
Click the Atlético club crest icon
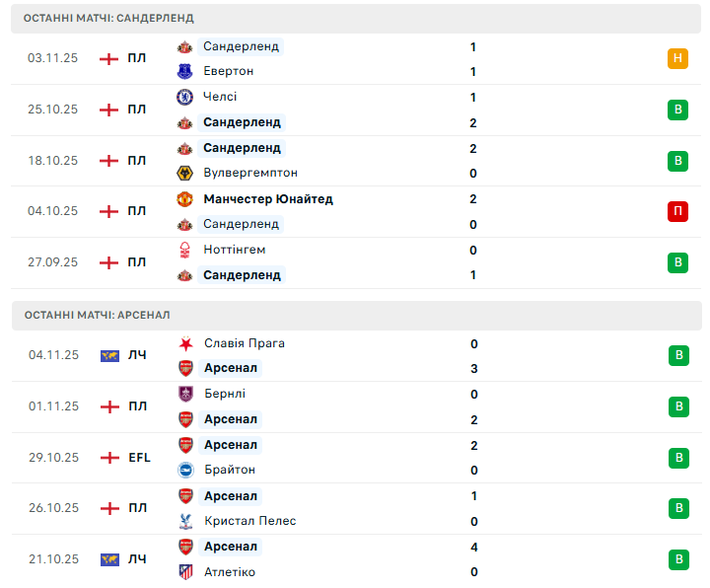[x=185, y=572]
